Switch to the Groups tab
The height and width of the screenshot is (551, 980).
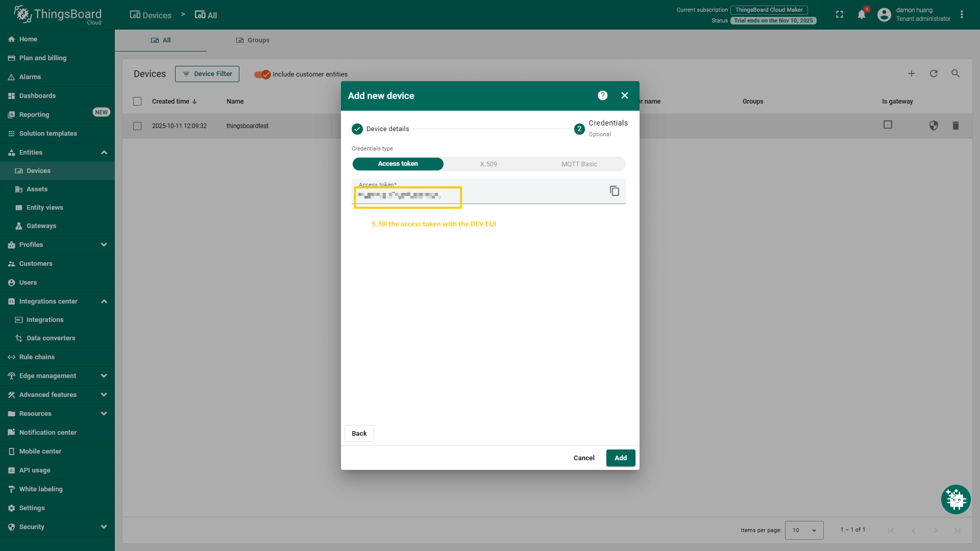(253, 40)
